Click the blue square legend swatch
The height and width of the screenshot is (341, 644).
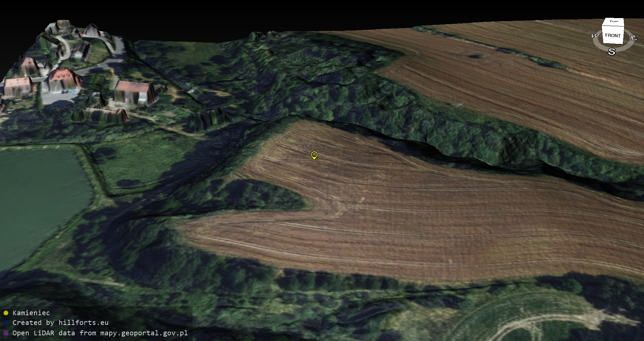click(6, 323)
